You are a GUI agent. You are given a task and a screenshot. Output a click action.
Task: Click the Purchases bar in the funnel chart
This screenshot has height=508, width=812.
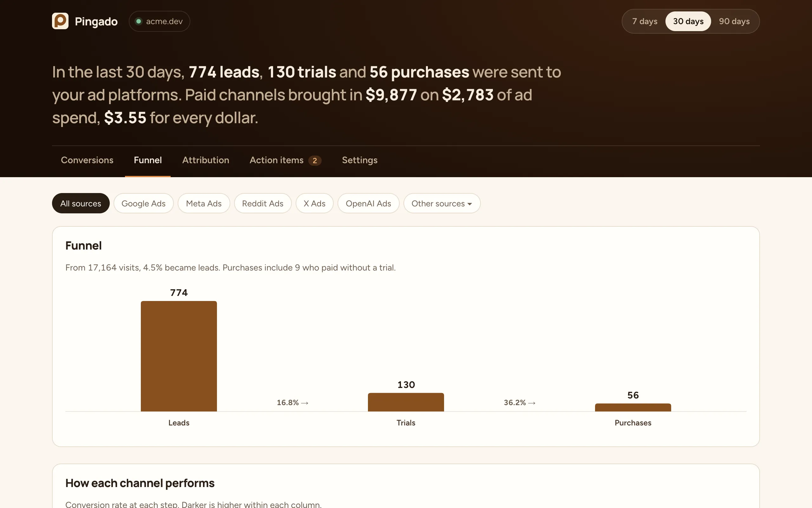(633, 407)
